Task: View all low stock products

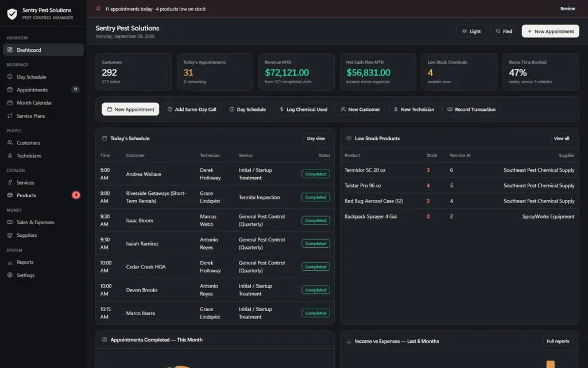Action: [x=562, y=138]
